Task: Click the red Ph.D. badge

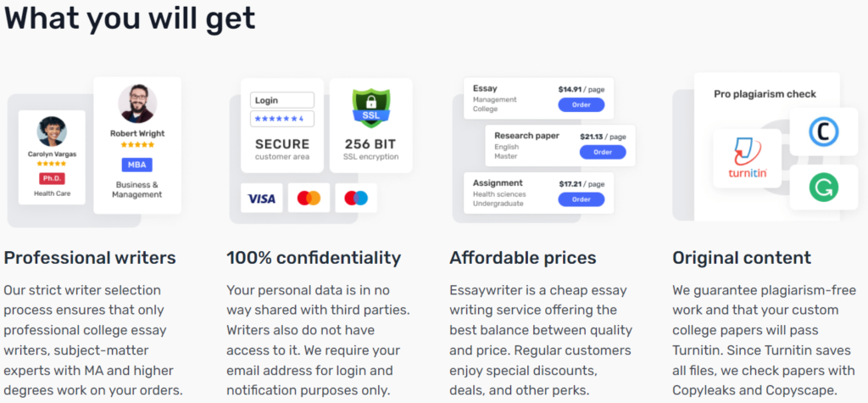Action: pos(52,178)
